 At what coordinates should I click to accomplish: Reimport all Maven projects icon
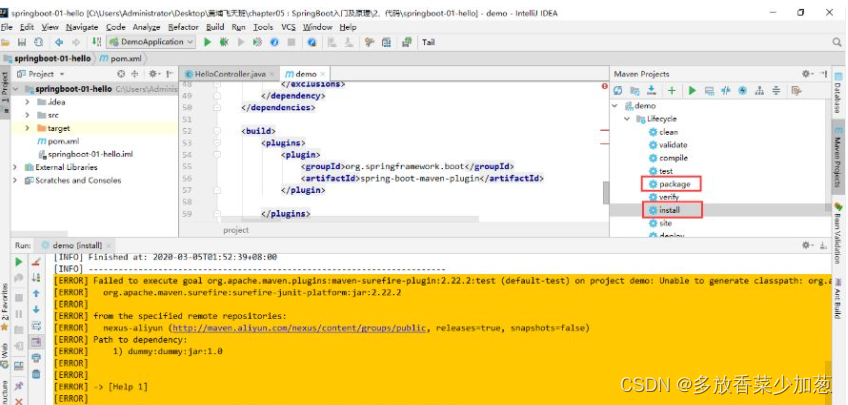[618, 91]
